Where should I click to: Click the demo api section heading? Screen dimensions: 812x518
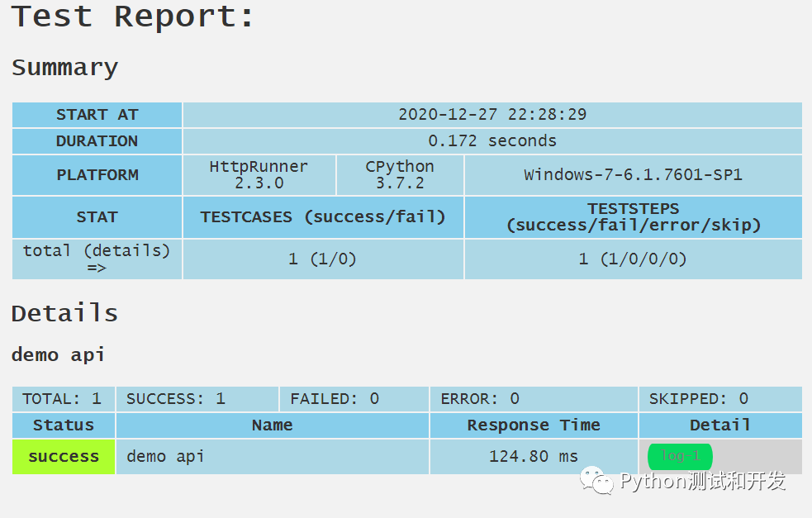58,355
